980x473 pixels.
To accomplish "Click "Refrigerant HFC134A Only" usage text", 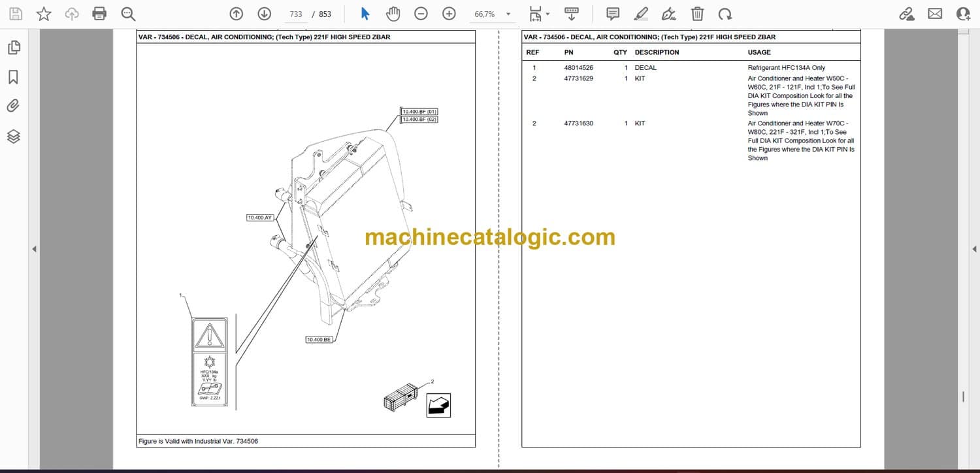I will (x=787, y=68).
